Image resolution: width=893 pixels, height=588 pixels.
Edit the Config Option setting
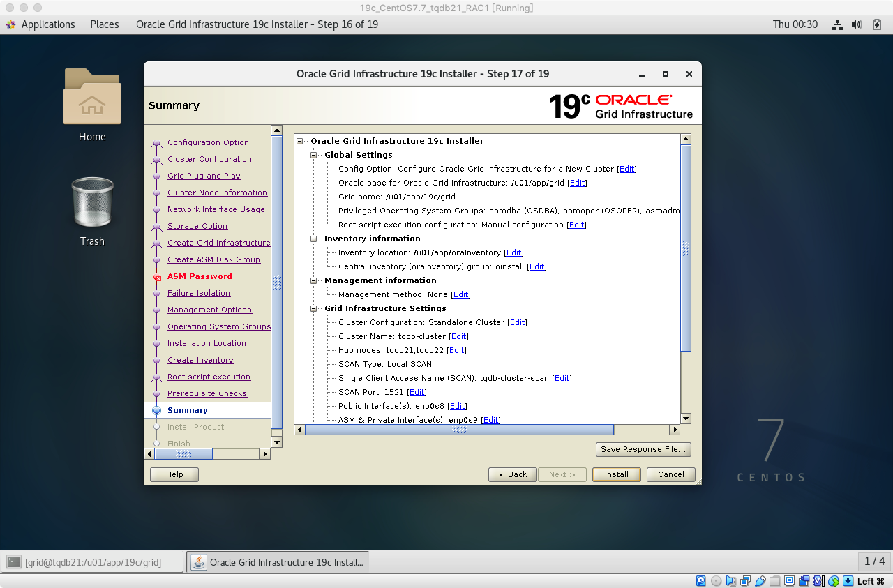[627, 169]
